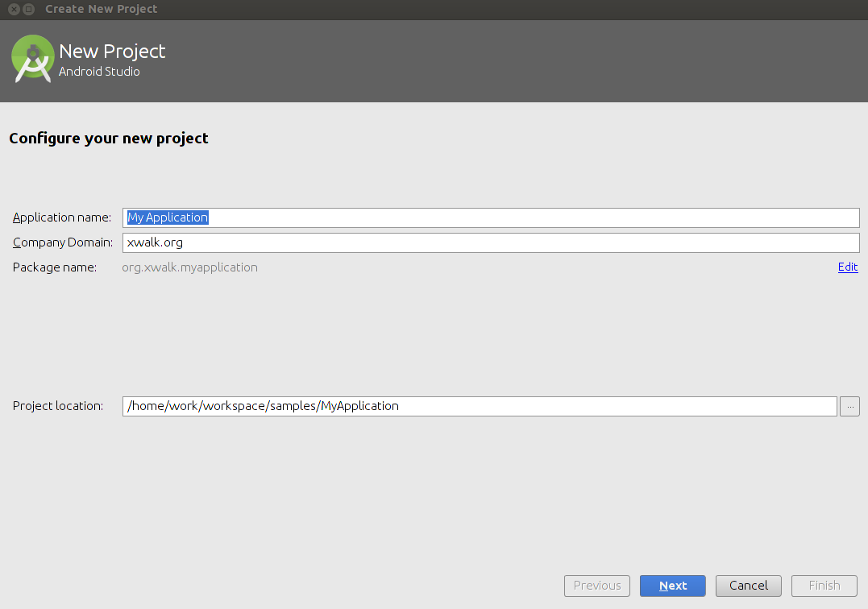The width and height of the screenshot is (868, 609).
Task: Click the Edit link for package name
Action: pyautogui.click(x=848, y=267)
